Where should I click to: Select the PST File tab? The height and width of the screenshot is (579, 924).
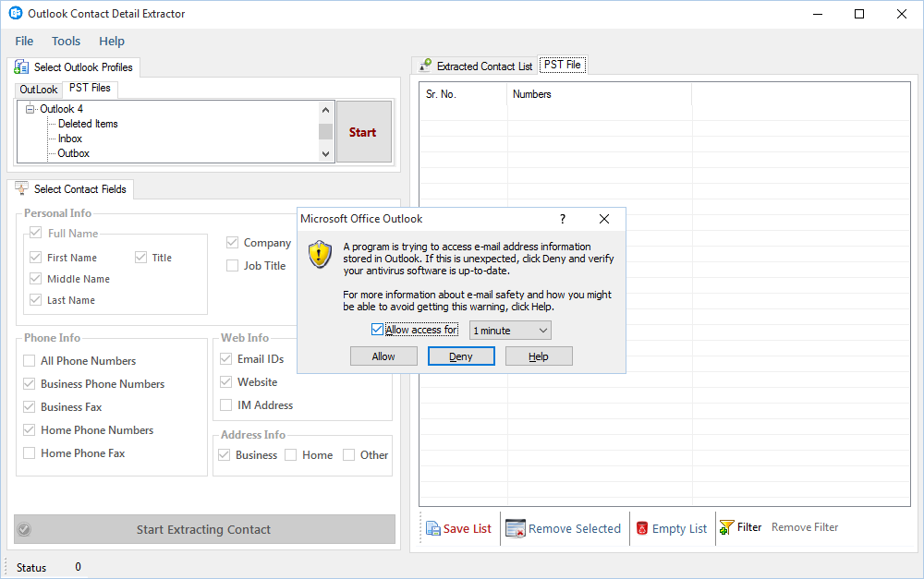click(x=562, y=65)
